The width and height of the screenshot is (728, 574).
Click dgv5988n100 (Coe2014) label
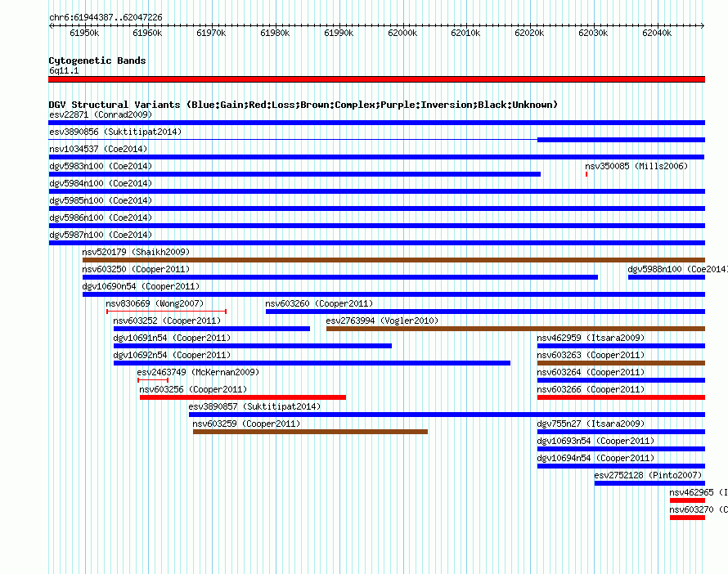678,269
